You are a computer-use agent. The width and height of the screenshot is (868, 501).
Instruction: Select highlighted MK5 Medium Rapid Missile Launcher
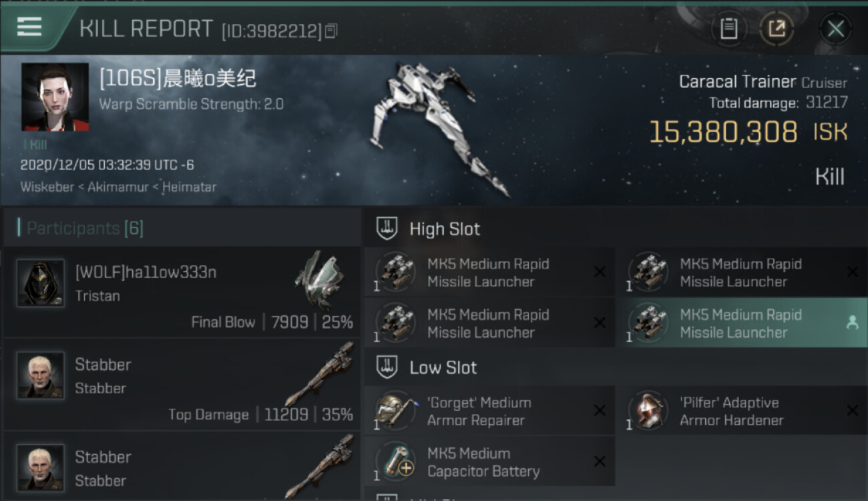742,323
